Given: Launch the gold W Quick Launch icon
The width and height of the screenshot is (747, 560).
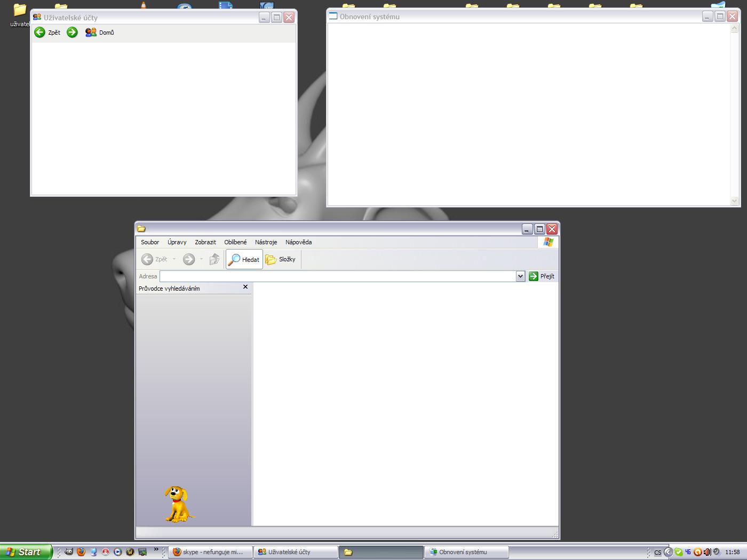Looking at the screenshot, I should point(130,552).
